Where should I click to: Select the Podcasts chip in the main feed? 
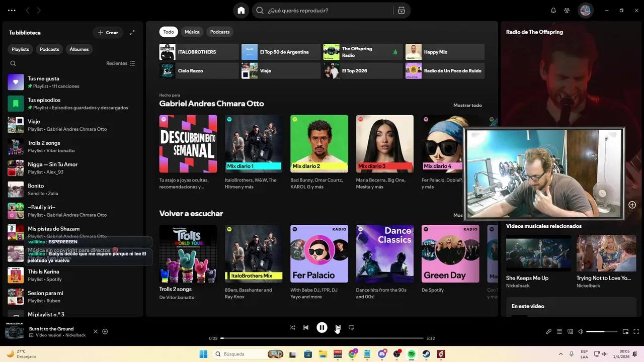(220, 32)
